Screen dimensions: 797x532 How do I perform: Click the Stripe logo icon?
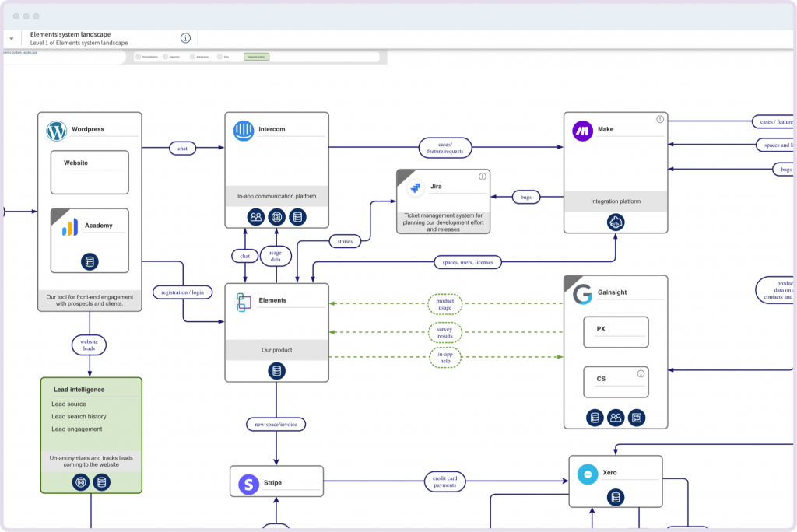[x=248, y=484]
